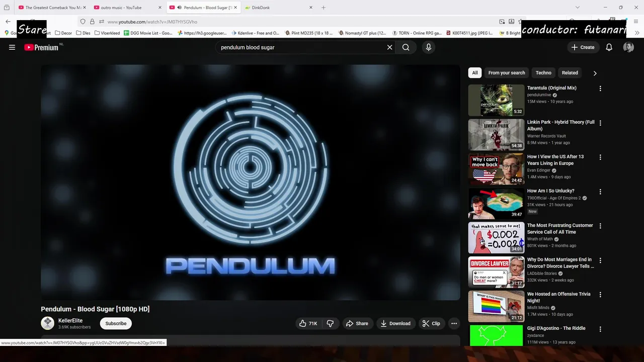This screenshot has height=362, width=644.
Task: Click the browser address bar URL
Action: [x=152, y=22]
